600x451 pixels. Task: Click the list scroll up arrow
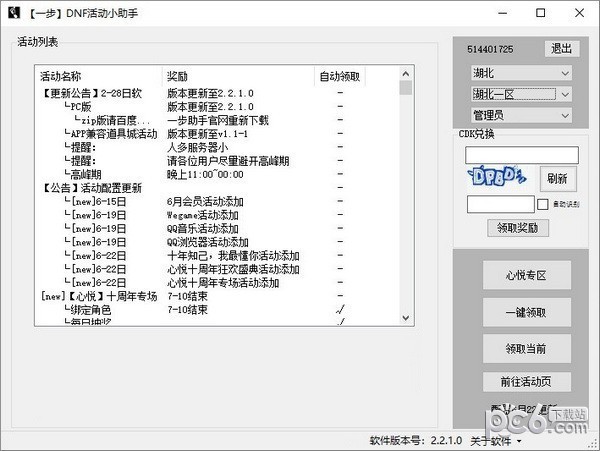coord(406,73)
